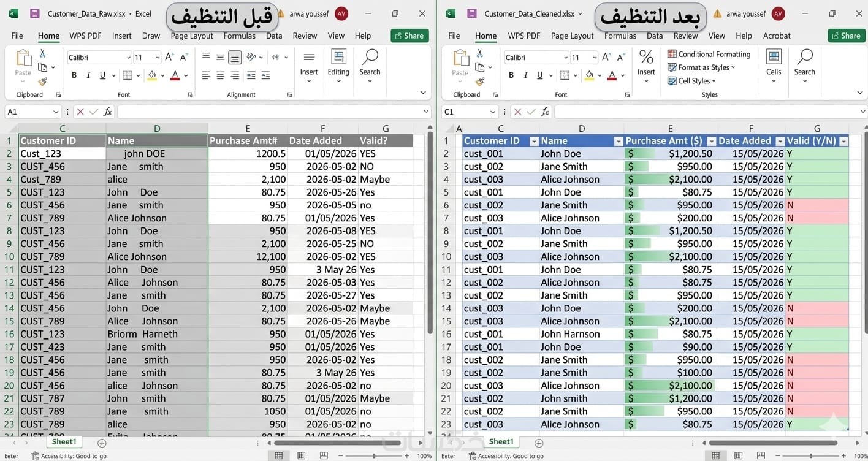Open Page Break Preview in Cleaned window status bar
This screenshot has height=461, width=868.
761,455
